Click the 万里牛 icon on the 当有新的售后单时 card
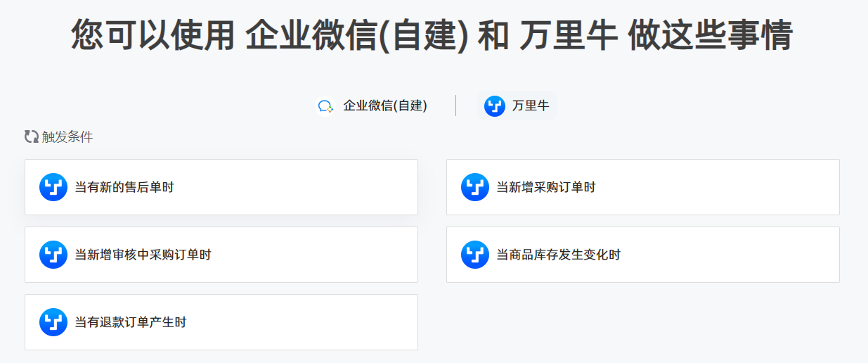 (53, 187)
